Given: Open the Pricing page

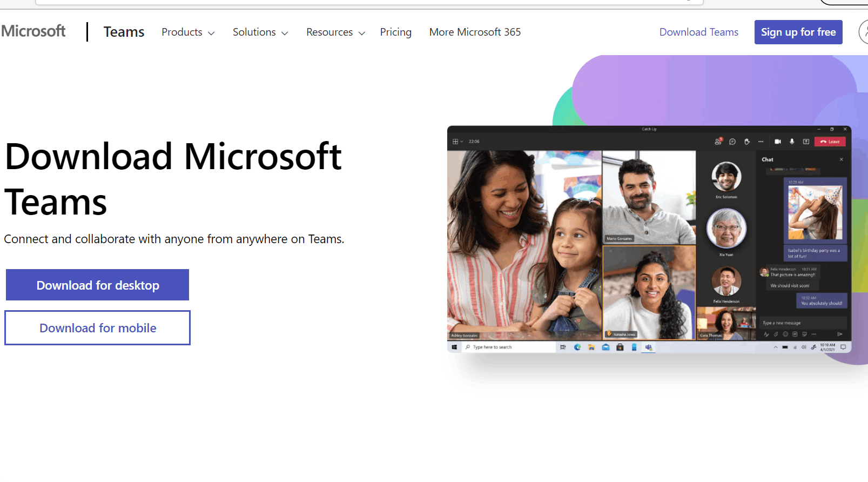Looking at the screenshot, I should tap(395, 32).
